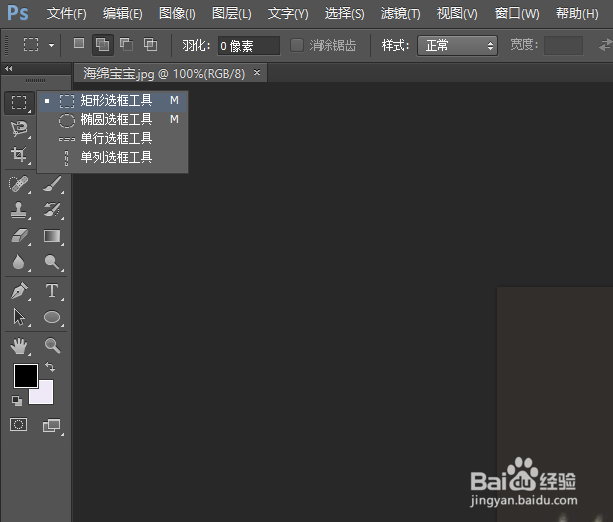This screenshot has height=522, width=613.
Task: Select the Clone Stamp tool
Action: [x=19, y=210]
